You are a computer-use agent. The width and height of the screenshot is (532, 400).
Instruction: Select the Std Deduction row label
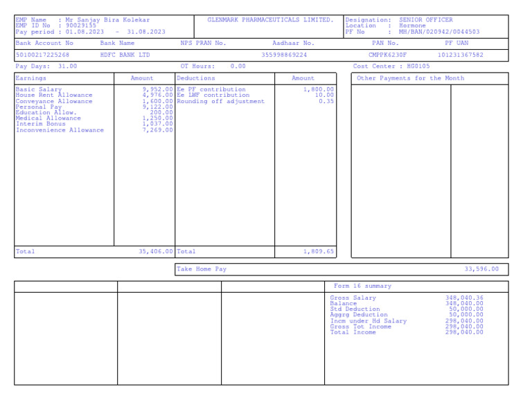[355, 309]
